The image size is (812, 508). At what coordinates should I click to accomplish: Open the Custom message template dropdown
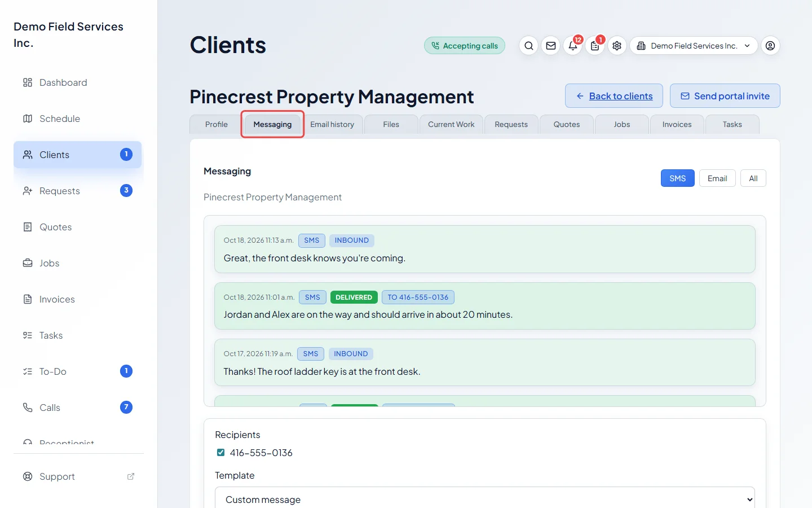pos(485,500)
